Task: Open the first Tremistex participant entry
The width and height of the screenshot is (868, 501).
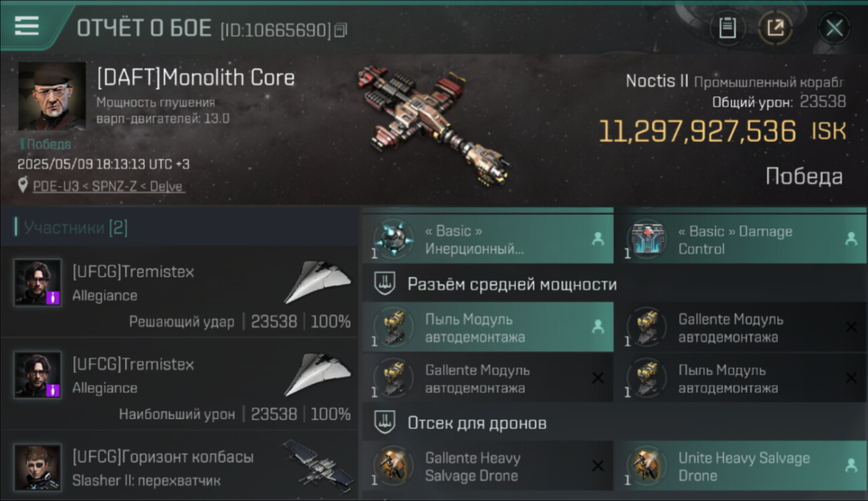Action: click(x=180, y=292)
